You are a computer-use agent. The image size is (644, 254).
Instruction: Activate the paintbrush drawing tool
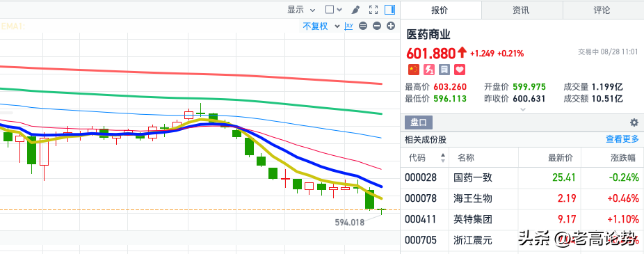tap(355, 10)
